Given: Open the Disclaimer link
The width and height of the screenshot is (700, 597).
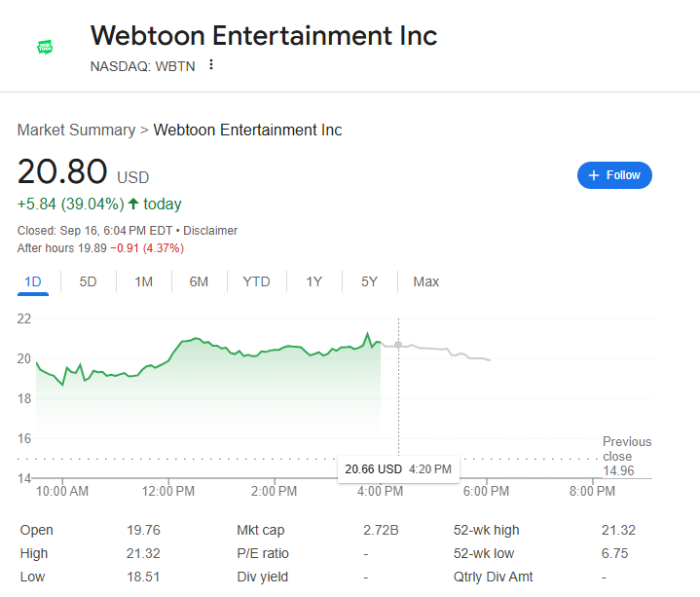Looking at the screenshot, I should (210, 231).
